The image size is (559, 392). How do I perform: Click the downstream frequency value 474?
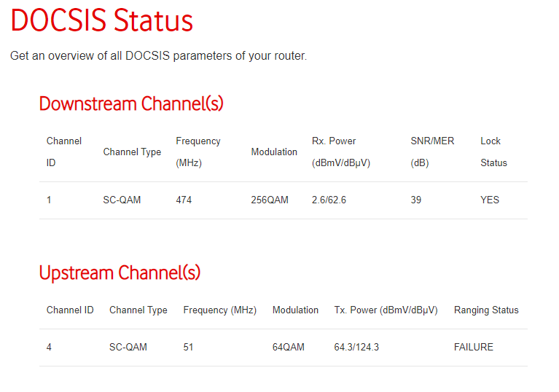(x=184, y=200)
